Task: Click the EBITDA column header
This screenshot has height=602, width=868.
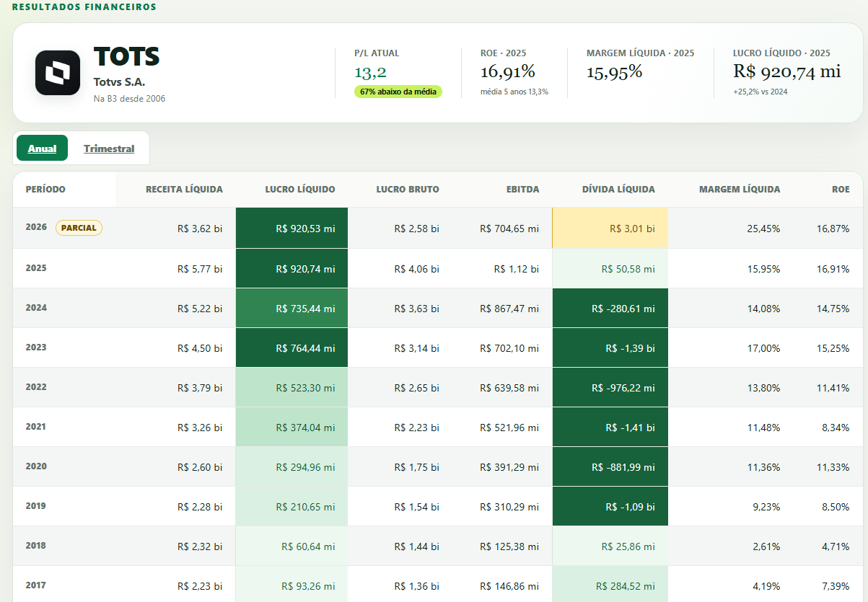Action: click(x=523, y=190)
